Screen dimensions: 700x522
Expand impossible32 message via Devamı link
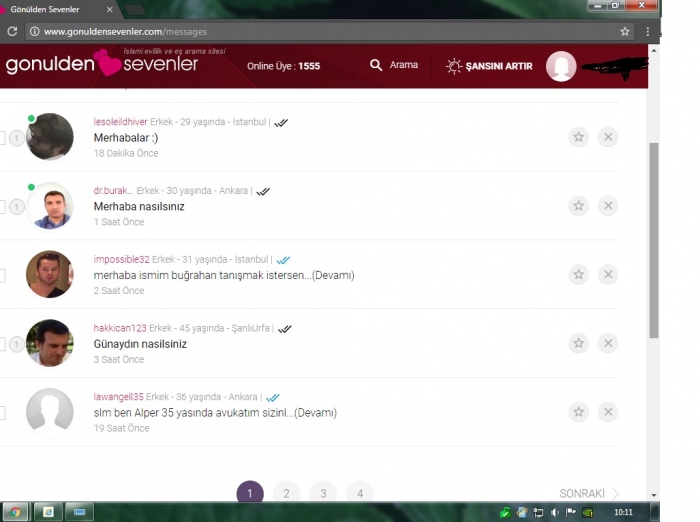(333, 275)
